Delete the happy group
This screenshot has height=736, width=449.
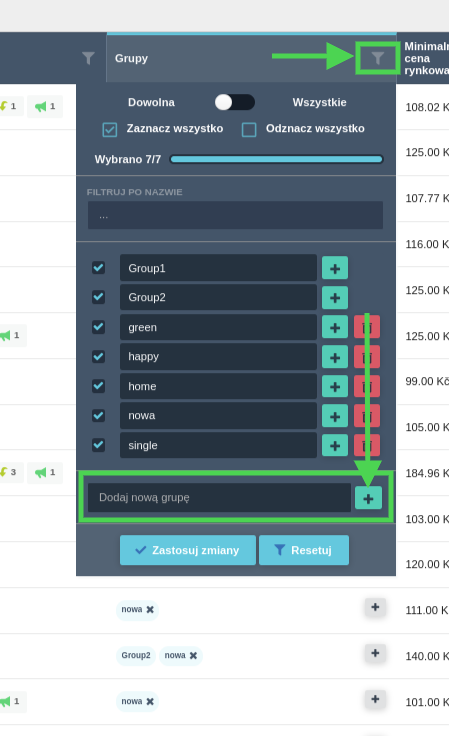366,357
